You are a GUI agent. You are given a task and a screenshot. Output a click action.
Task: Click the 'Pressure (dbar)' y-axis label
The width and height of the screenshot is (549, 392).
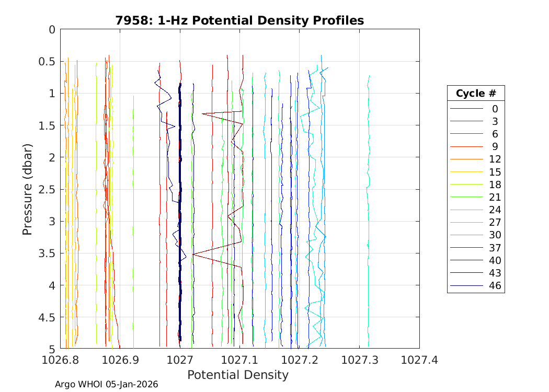coord(28,189)
